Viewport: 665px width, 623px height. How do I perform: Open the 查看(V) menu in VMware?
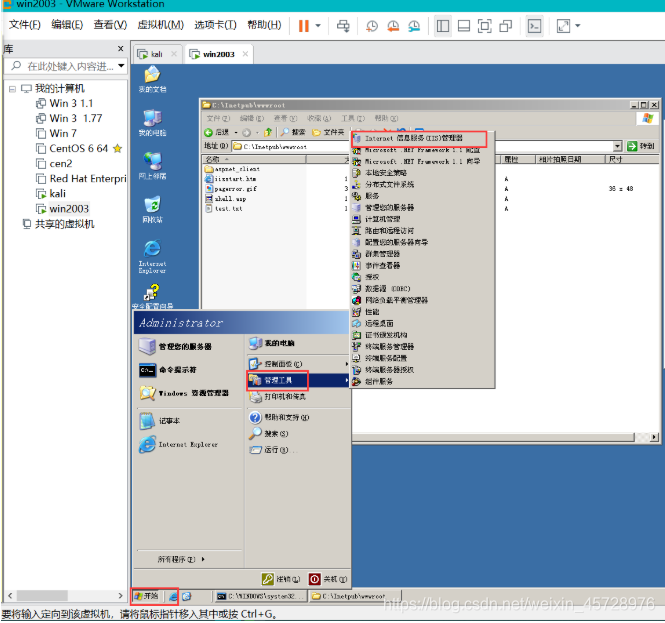[110, 25]
